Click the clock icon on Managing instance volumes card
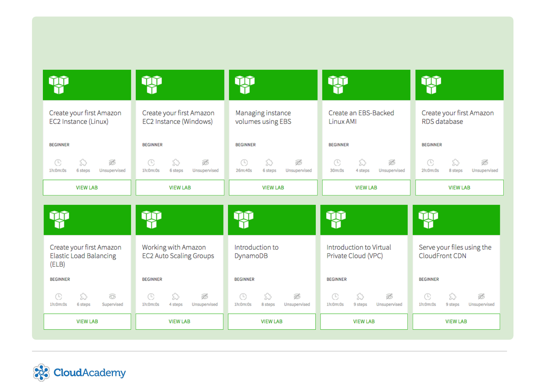The width and height of the screenshot is (539, 392). tap(244, 163)
